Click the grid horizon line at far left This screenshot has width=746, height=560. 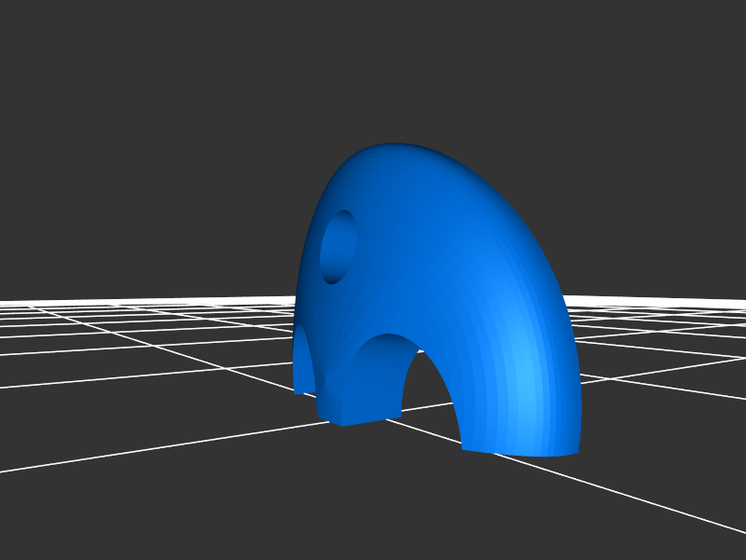(28, 302)
